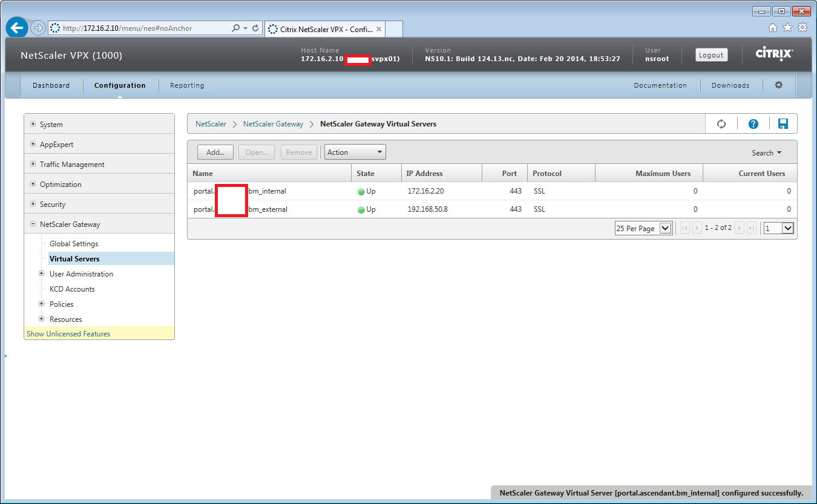Close the Citrix NetScaler VPX browser tab

click(x=379, y=28)
